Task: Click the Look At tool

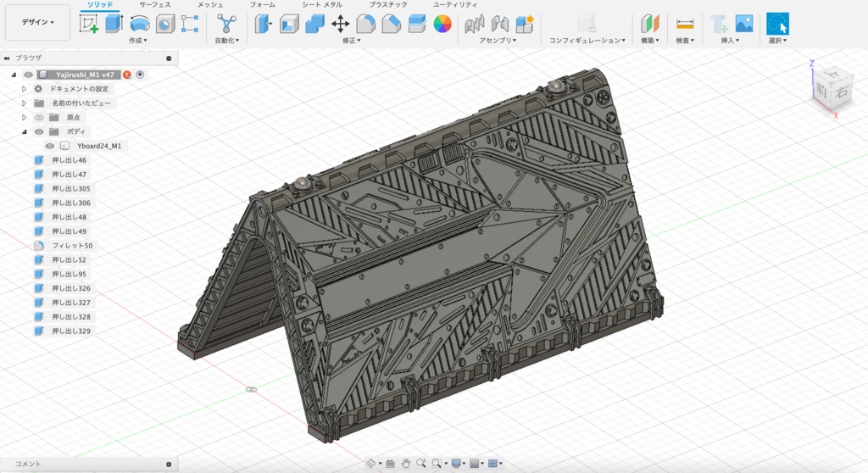Action: click(x=390, y=464)
